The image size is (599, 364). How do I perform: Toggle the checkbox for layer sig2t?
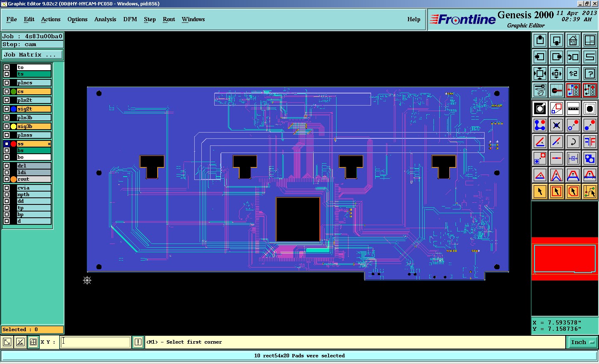click(7, 109)
